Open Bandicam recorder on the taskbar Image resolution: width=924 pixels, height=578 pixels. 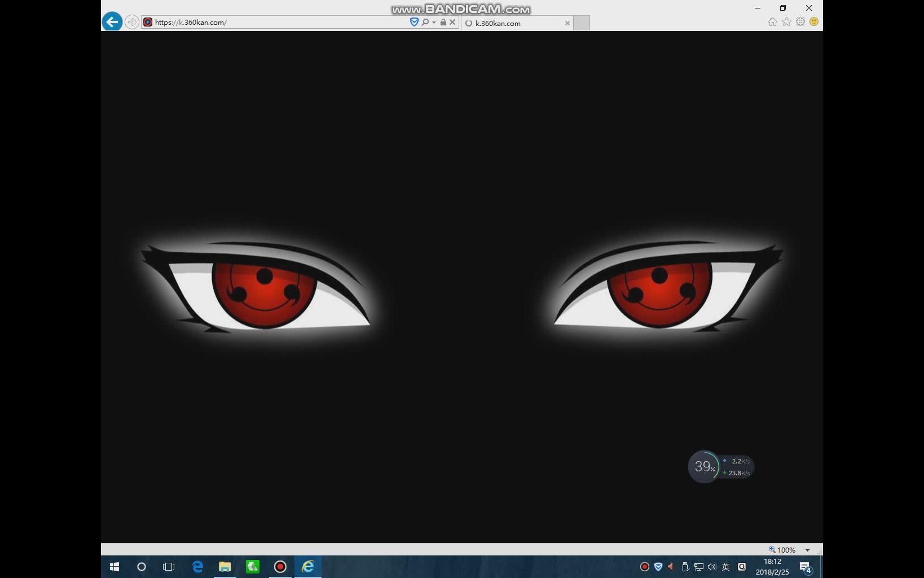[x=280, y=567]
